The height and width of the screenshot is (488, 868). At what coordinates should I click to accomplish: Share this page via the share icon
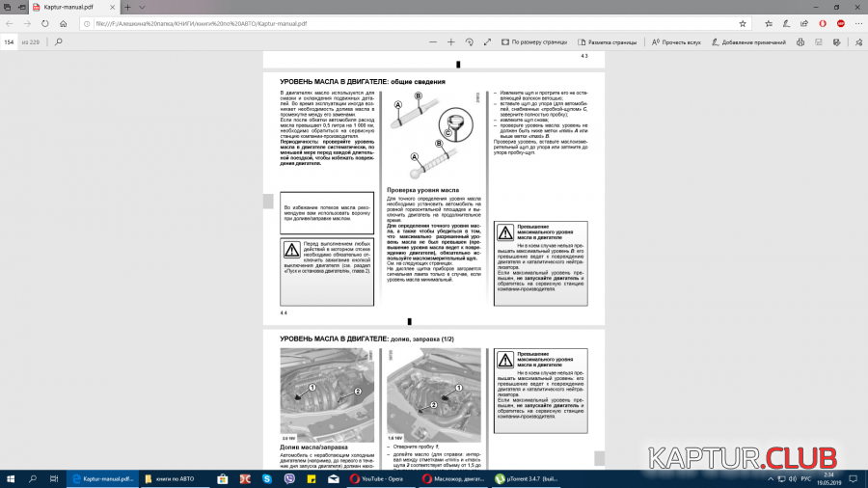point(803,24)
